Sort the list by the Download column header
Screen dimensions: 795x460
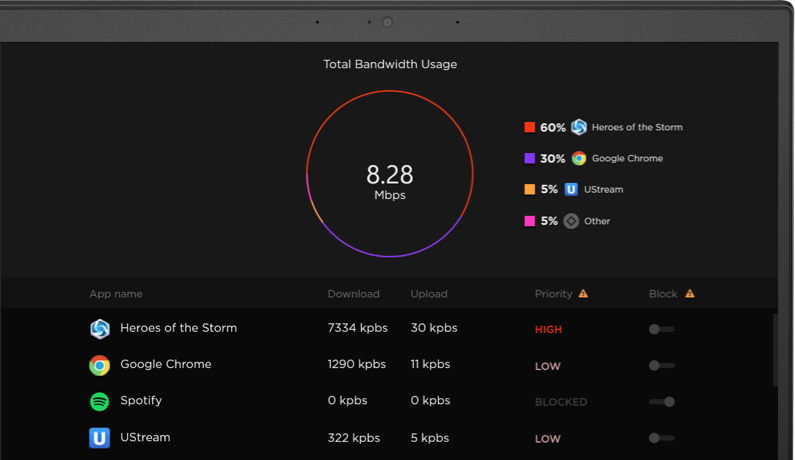click(353, 294)
